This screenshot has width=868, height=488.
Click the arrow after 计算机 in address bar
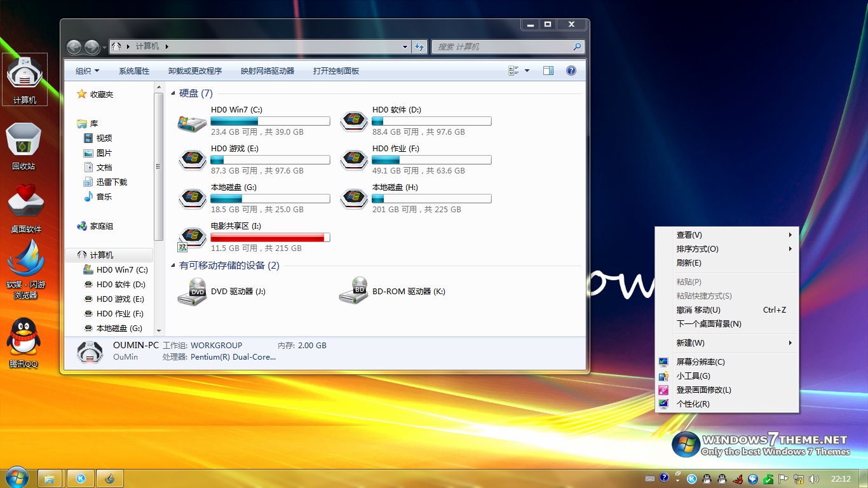166,47
